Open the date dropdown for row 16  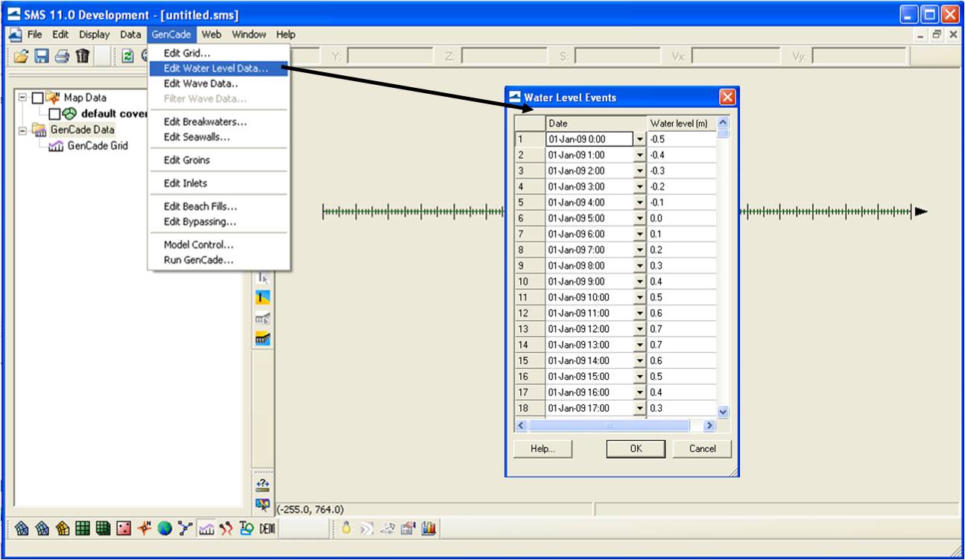tap(639, 376)
